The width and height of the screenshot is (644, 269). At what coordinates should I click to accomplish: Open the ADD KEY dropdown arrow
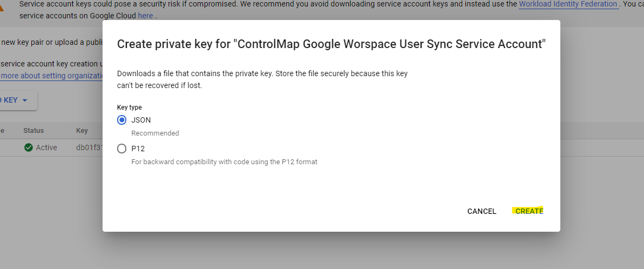tap(24, 100)
